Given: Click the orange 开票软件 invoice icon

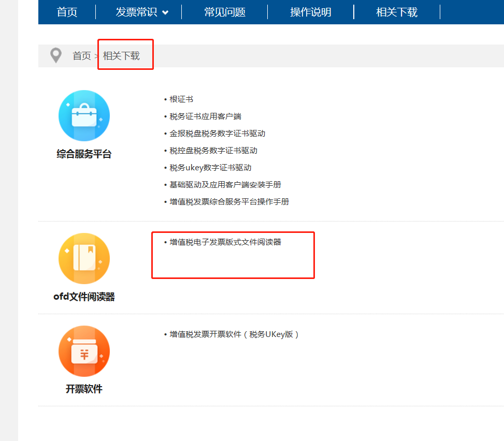Looking at the screenshot, I should pos(84,351).
